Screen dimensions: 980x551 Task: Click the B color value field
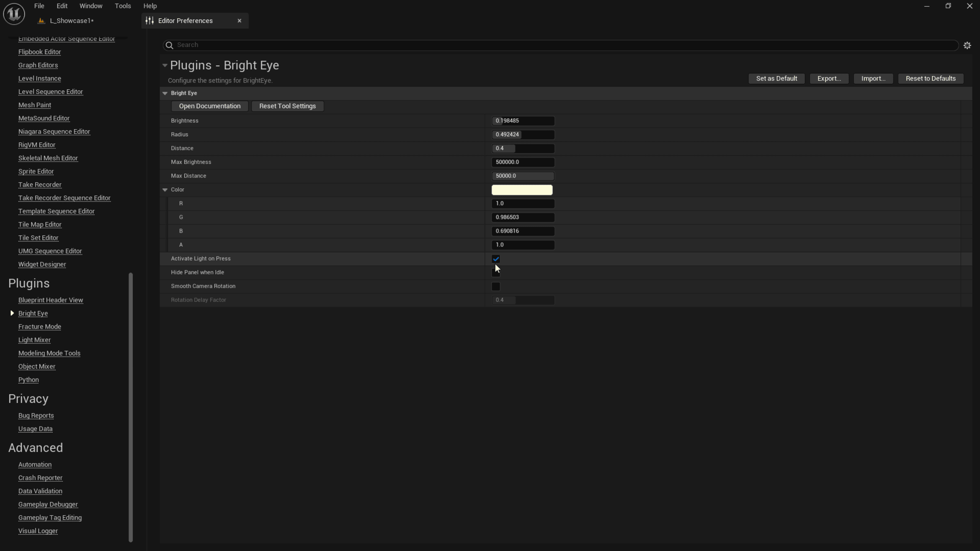click(x=523, y=231)
